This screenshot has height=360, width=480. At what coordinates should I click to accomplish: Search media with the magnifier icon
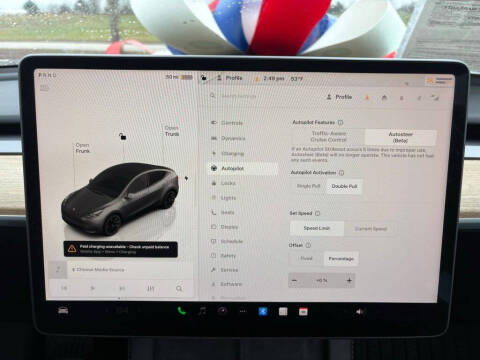point(179,288)
